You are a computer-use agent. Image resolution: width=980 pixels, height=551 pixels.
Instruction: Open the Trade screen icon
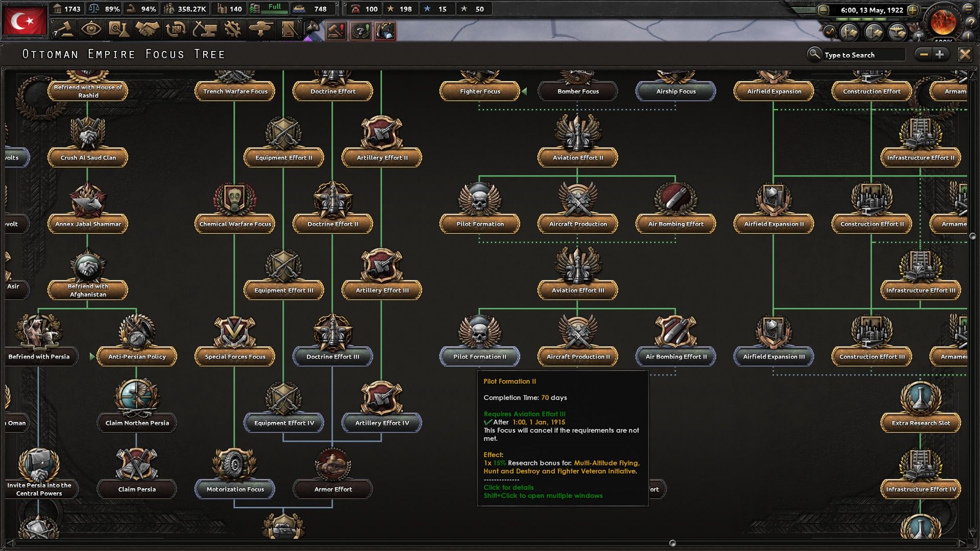click(176, 30)
